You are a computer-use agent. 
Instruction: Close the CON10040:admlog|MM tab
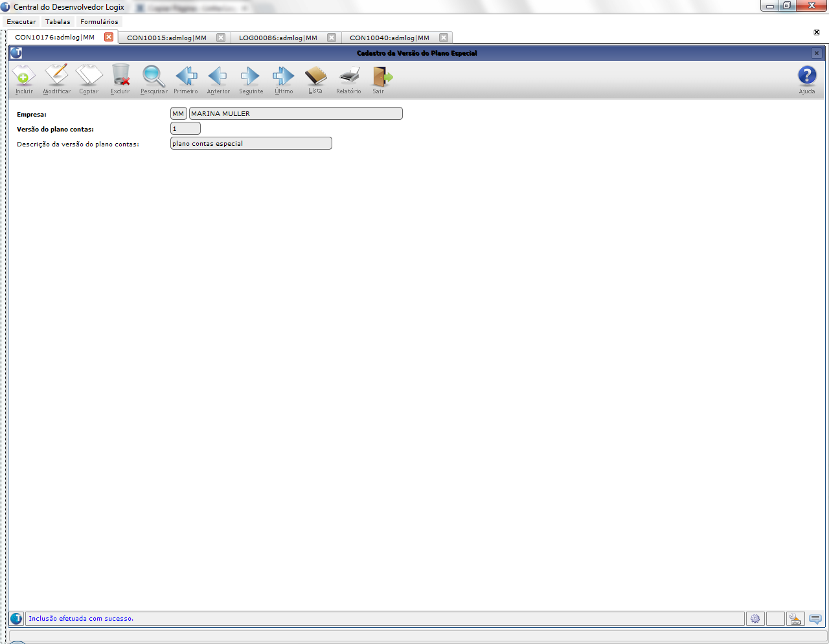click(x=444, y=38)
